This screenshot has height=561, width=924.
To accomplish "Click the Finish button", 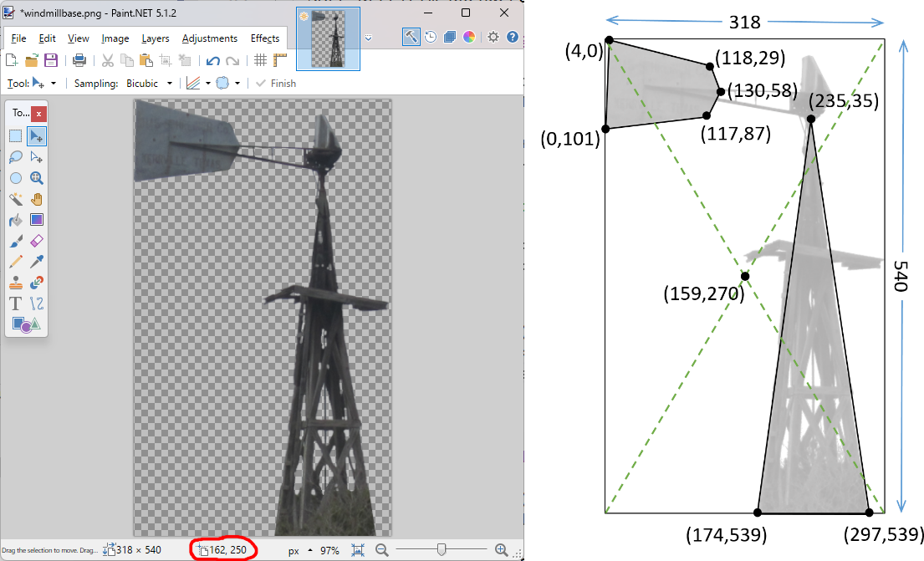I will tap(276, 84).
